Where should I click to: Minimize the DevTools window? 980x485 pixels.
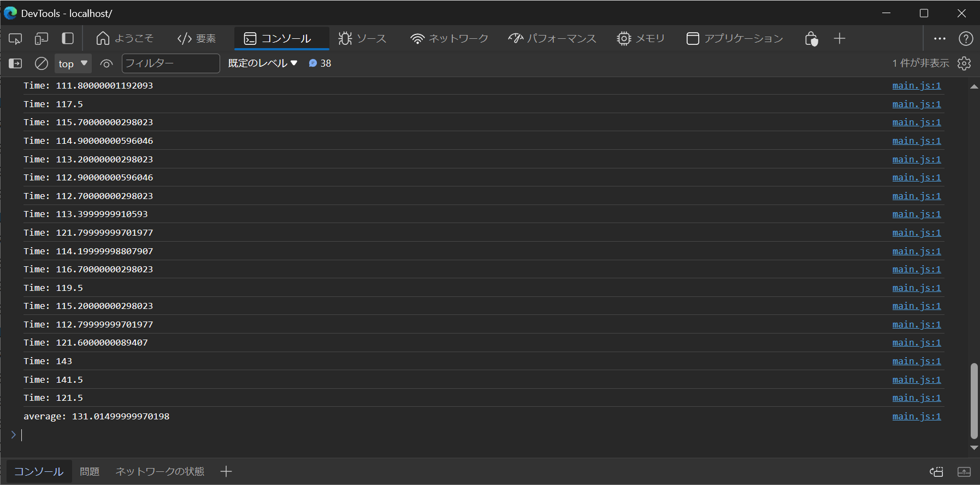tap(887, 13)
